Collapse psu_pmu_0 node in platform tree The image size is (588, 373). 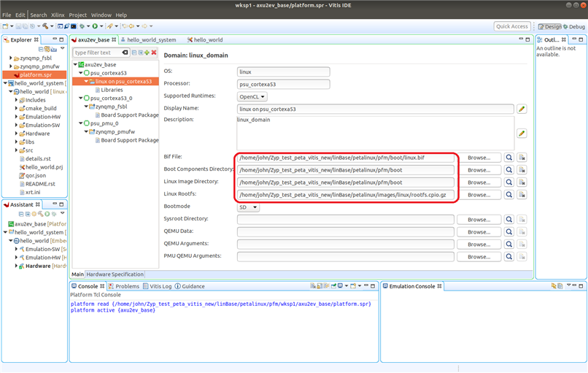click(x=81, y=123)
